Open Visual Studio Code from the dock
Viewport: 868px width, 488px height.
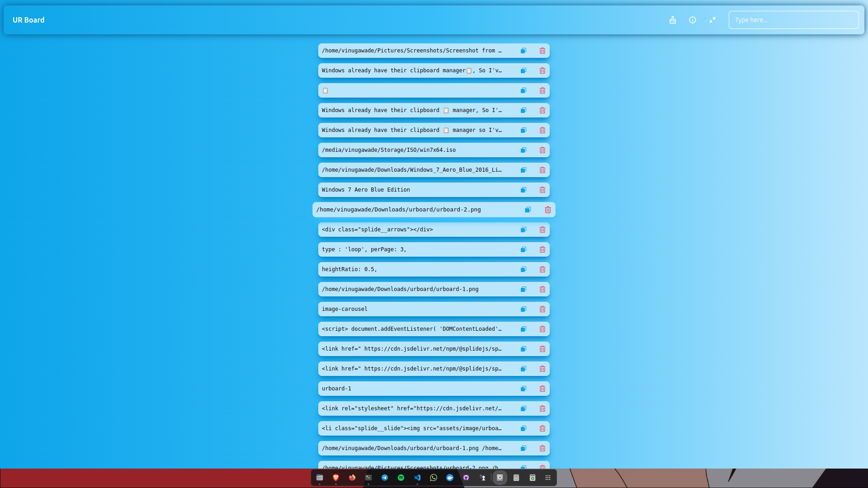pos(417,478)
